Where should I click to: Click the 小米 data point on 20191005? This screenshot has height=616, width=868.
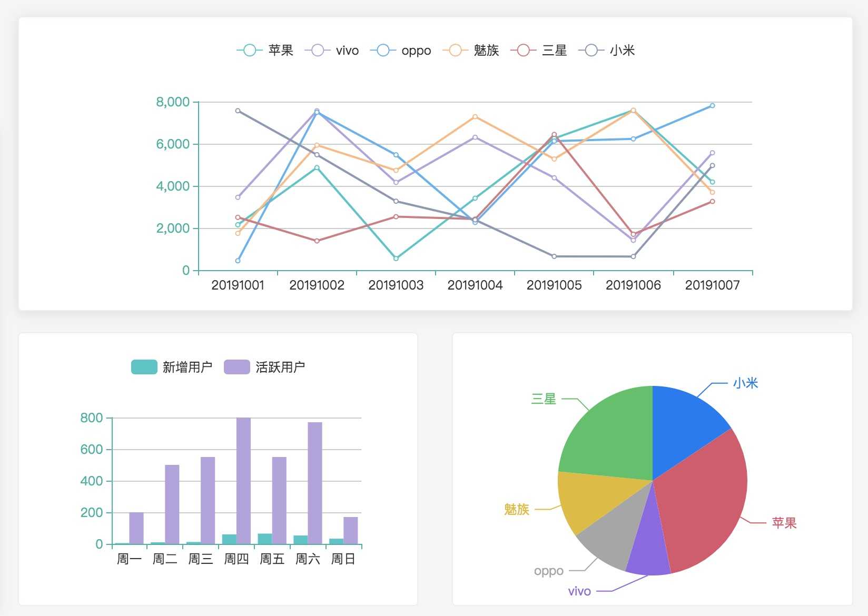click(554, 256)
